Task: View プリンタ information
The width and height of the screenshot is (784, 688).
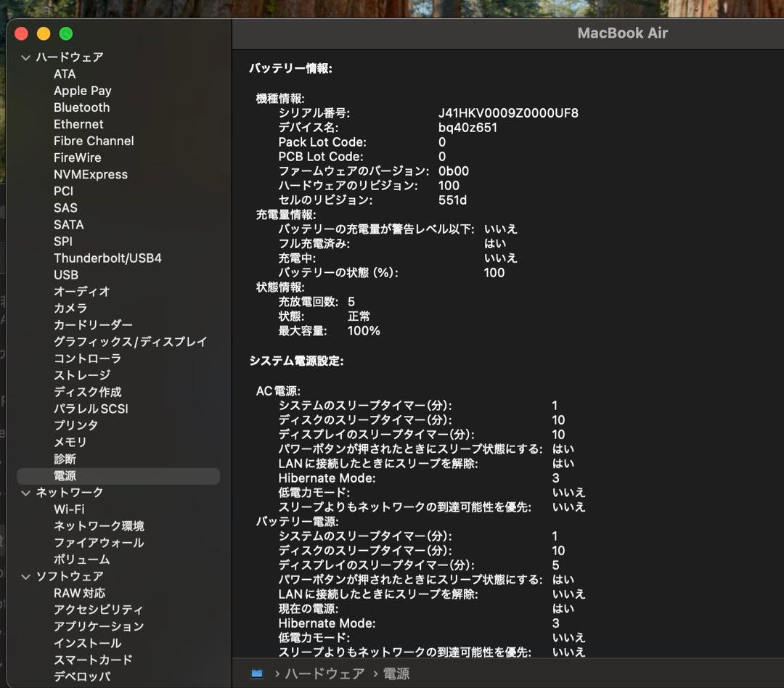Action: 71,425
